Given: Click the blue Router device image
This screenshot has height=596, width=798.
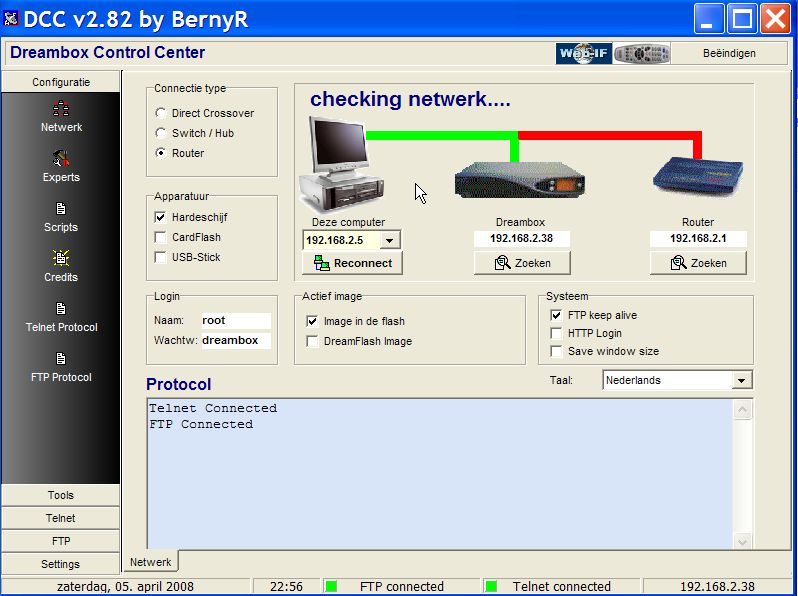Looking at the screenshot, I should coord(698,176).
